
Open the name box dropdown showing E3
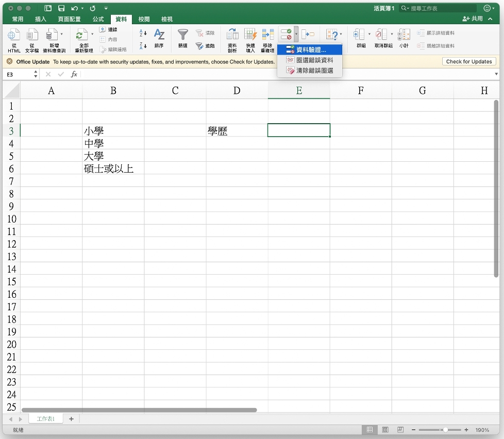[x=36, y=75]
